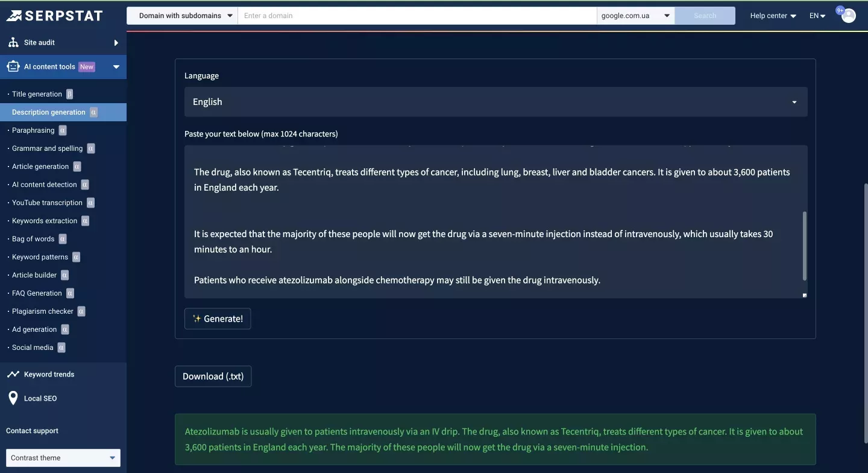Open the Site audit sitemap icon
The height and width of the screenshot is (473, 868).
(x=13, y=42)
